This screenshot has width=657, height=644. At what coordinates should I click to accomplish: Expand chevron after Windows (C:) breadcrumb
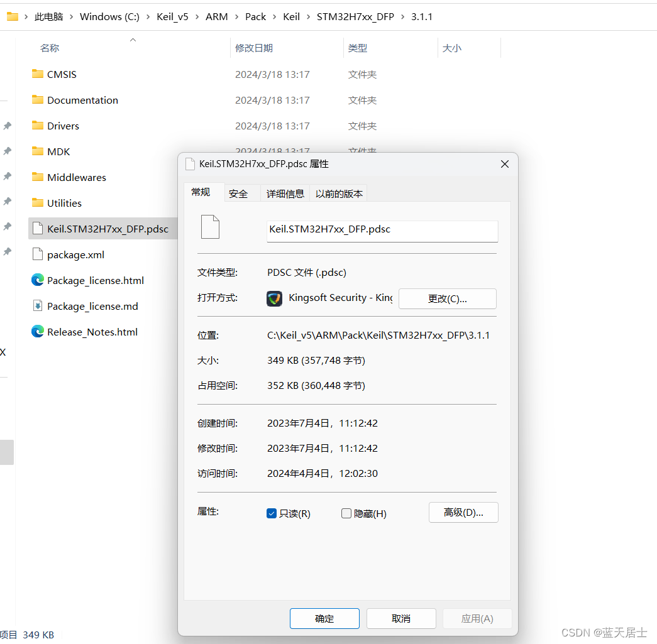pos(148,17)
